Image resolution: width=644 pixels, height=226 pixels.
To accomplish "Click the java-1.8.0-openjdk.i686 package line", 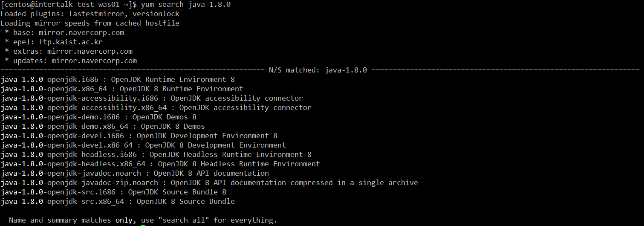I will point(118,80).
